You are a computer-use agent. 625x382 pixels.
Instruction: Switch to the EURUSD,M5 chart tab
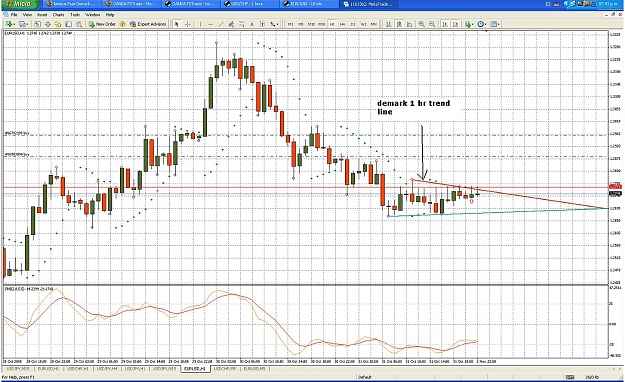click(x=254, y=369)
